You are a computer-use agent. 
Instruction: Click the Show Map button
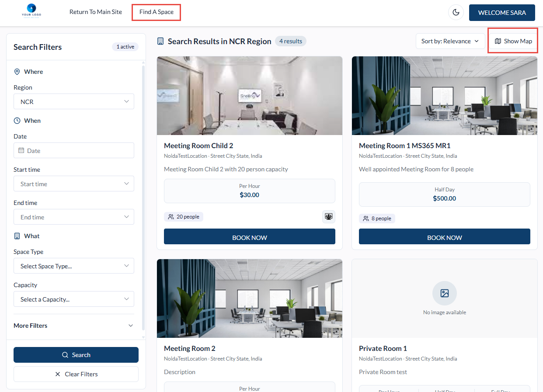tap(513, 41)
